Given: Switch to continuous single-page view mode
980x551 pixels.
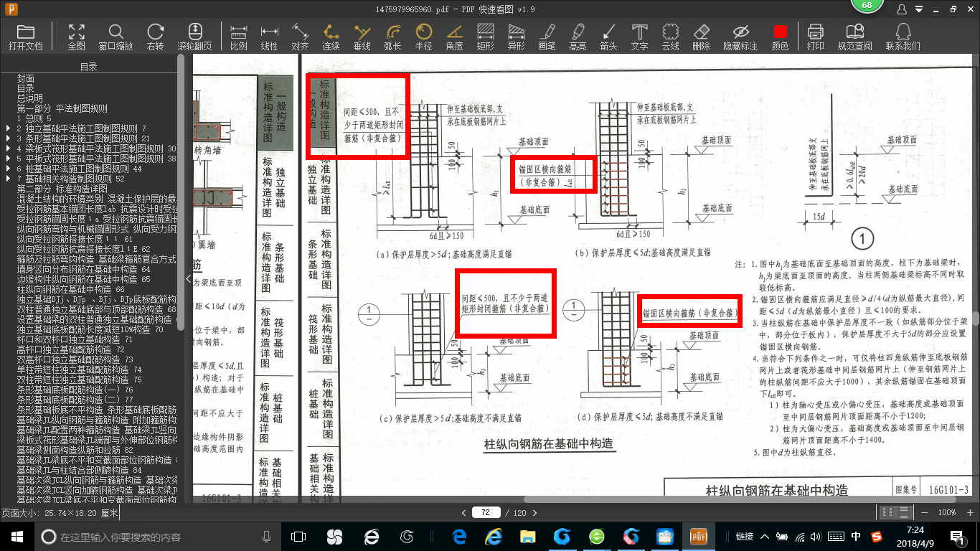Looking at the screenshot, I should [x=903, y=512].
